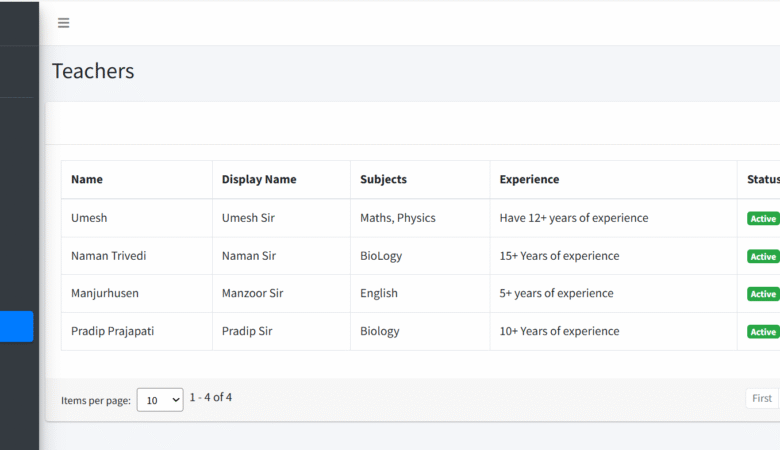Viewport: 780px width, 450px height.
Task: Select the highlighted blue sidebar menu item
Action: (17, 326)
